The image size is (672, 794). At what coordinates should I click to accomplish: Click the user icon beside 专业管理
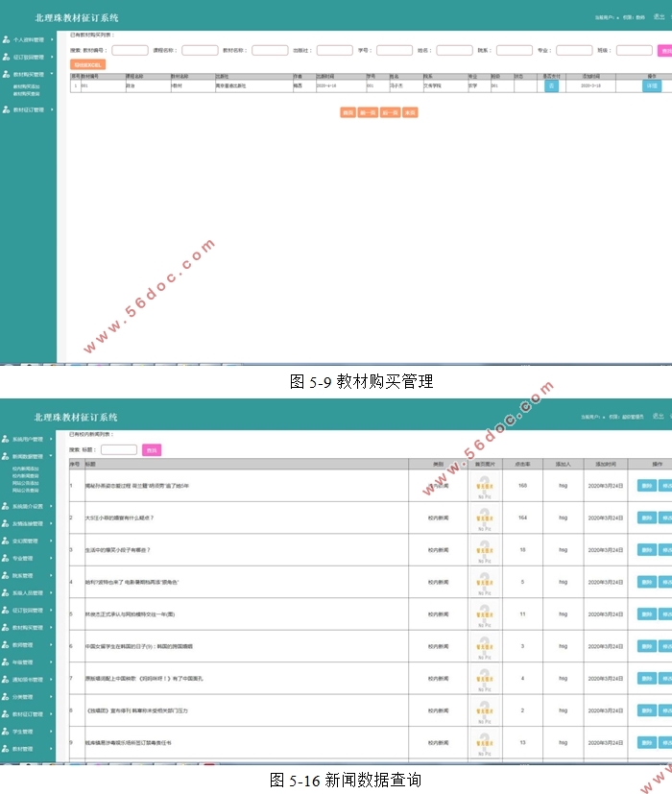click(6, 558)
